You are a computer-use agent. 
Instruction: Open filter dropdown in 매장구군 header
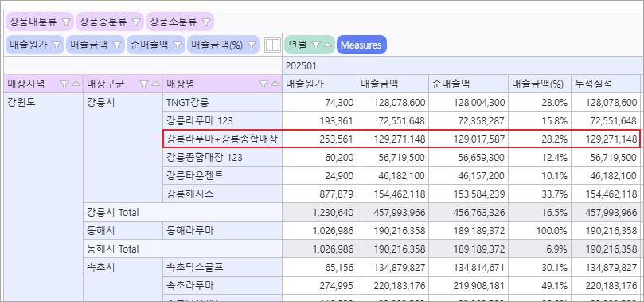click(x=144, y=84)
